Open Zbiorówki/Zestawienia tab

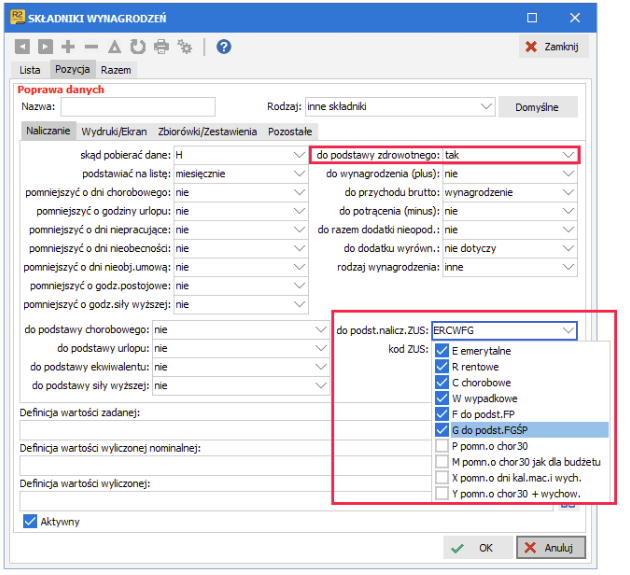[207, 132]
